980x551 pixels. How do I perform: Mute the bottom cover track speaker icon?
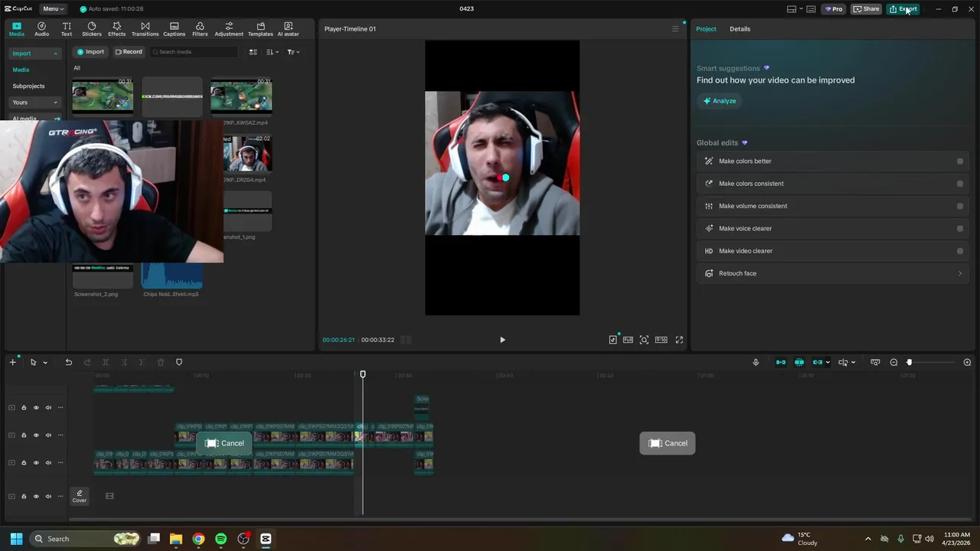[x=48, y=497]
